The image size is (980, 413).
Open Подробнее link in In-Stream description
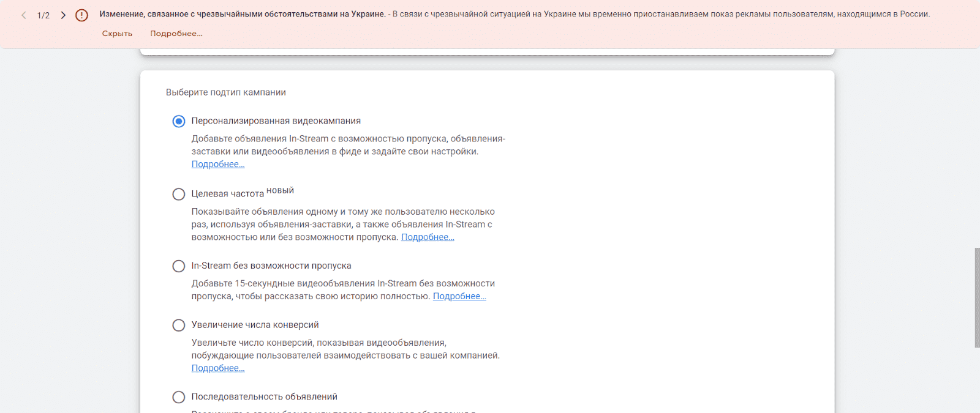pos(459,296)
